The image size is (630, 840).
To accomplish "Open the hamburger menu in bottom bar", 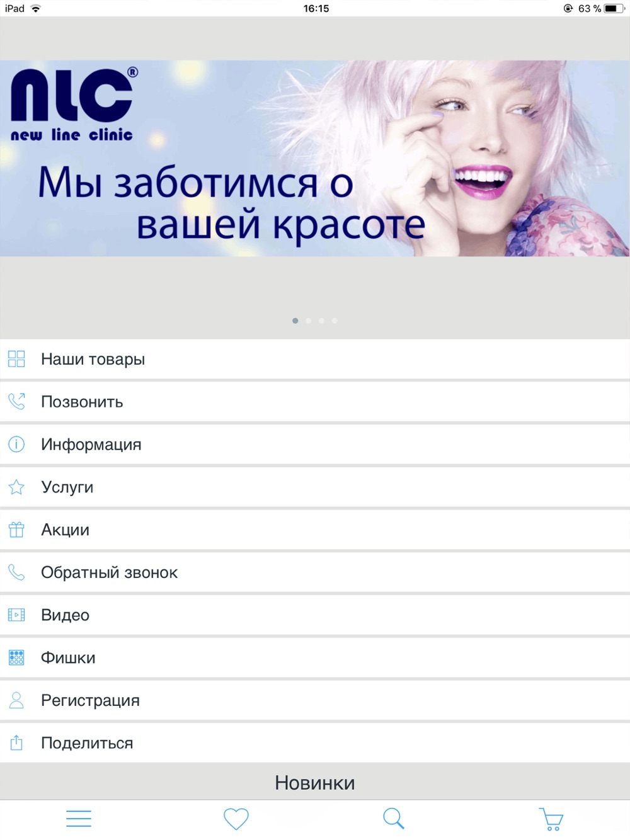I will (79, 819).
